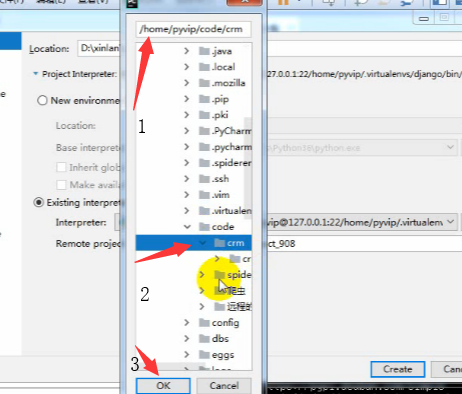The width and height of the screenshot is (462, 394).
Task: Select the spide folder under code
Action: click(x=239, y=275)
